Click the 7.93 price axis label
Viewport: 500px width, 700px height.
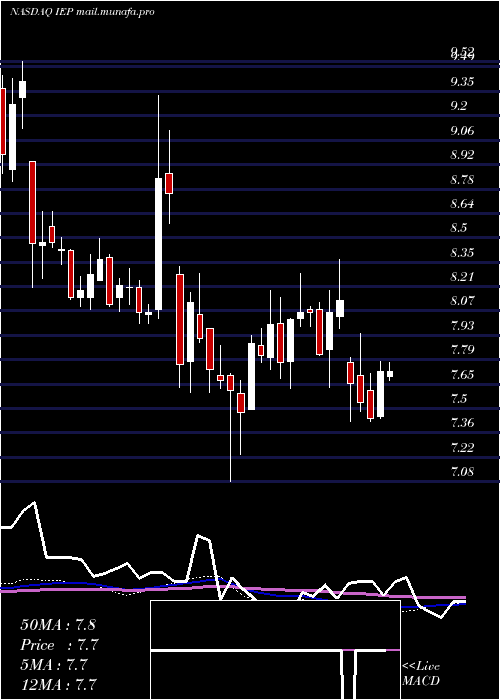(x=462, y=325)
